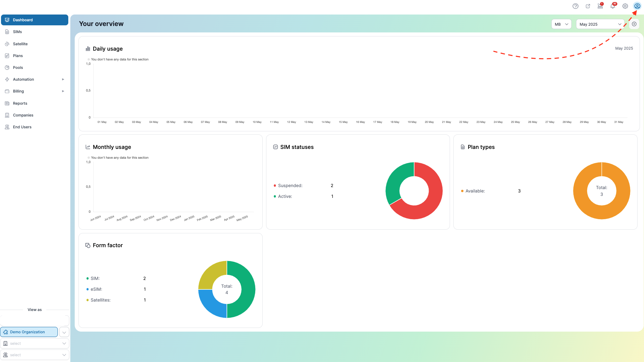Click the add widget plus icon

click(634, 24)
